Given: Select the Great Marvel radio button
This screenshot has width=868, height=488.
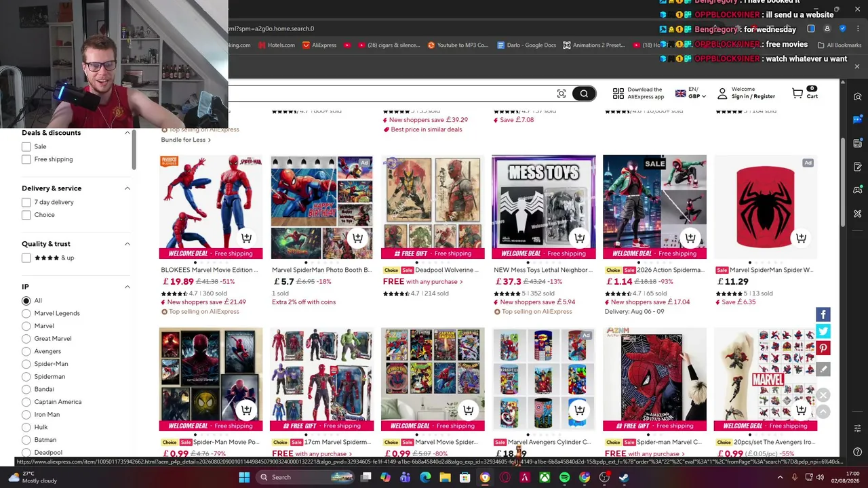Looking at the screenshot, I should click(26, 339).
